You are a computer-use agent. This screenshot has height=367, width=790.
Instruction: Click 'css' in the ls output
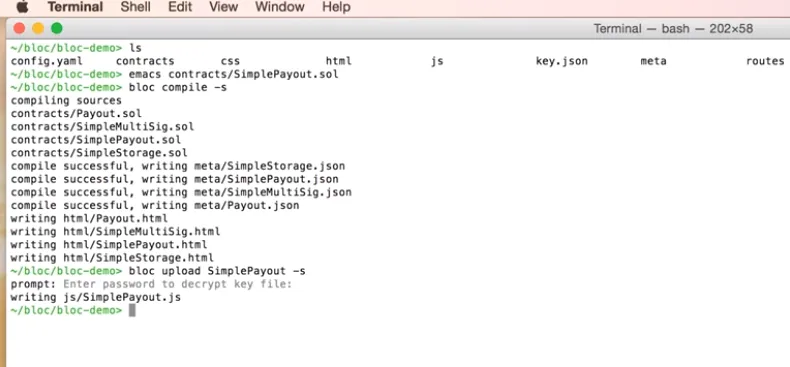pos(230,62)
